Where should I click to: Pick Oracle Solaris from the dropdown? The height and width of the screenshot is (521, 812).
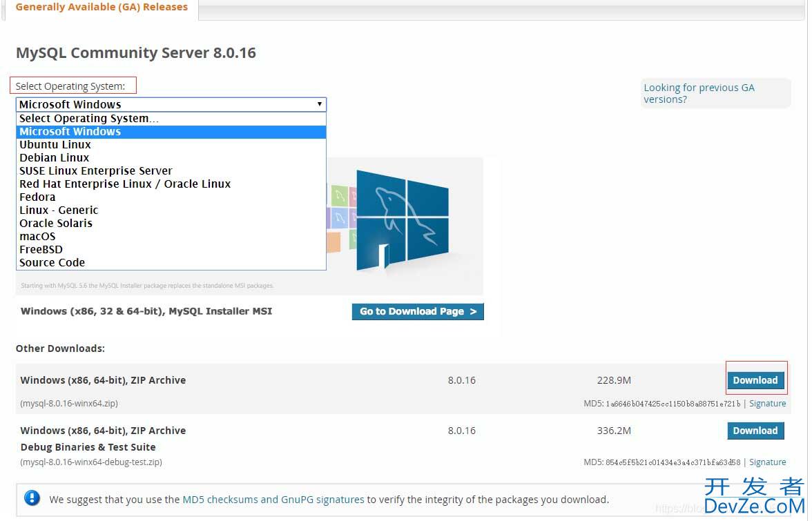[x=171, y=224]
